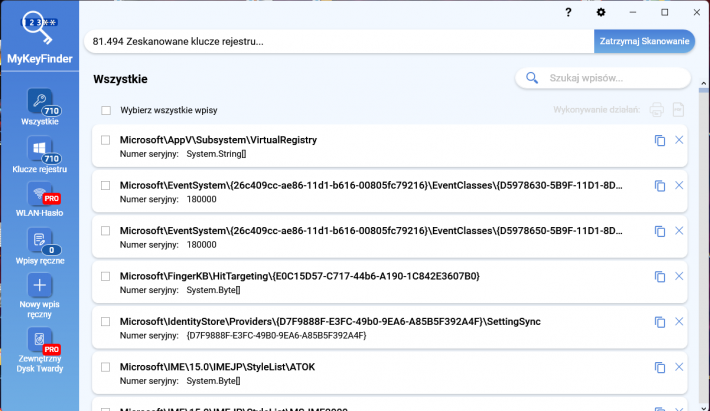
Task: Close the MyKeyFinder window
Action: 697,12
